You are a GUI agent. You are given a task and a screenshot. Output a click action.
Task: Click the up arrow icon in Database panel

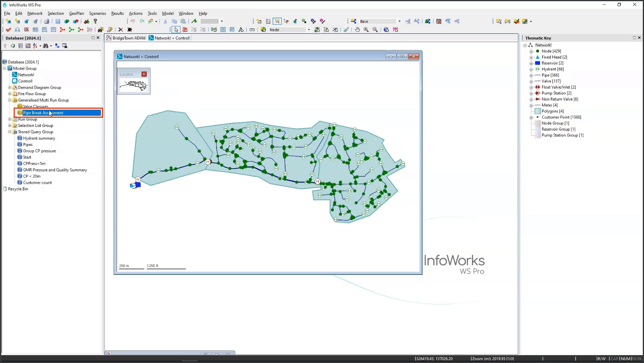tap(5, 46)
